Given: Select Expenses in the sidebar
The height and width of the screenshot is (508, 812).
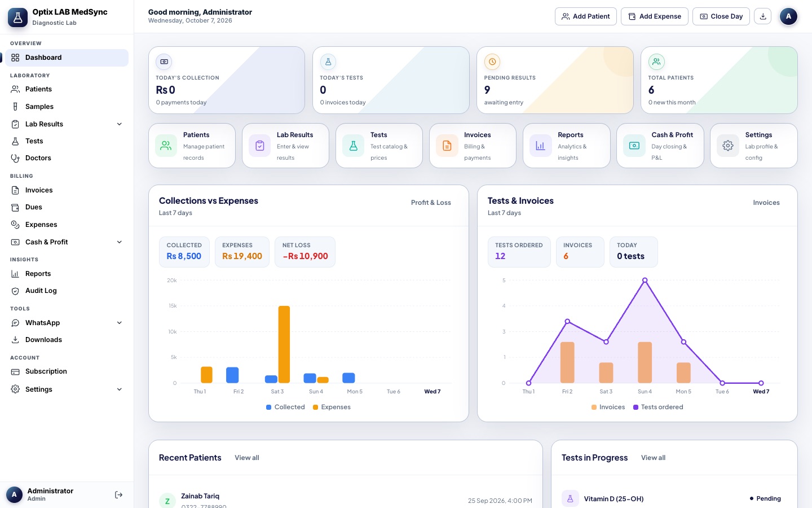Looking at the screenshot, I should 67,225.
